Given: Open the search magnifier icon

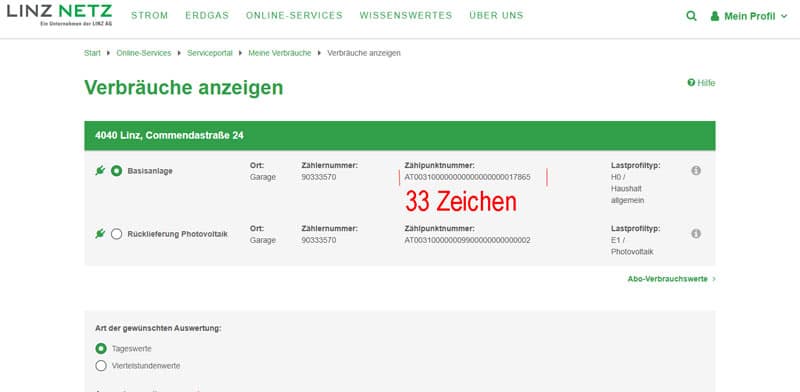Looking at the screenshot, I should point(691,16).
